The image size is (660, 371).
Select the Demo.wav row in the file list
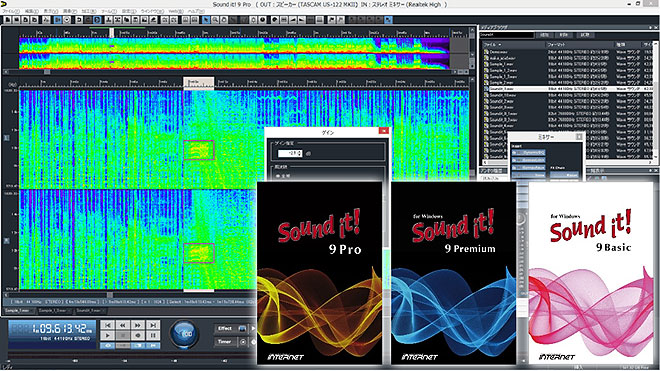pyautogui.click(x=567, y=52)
